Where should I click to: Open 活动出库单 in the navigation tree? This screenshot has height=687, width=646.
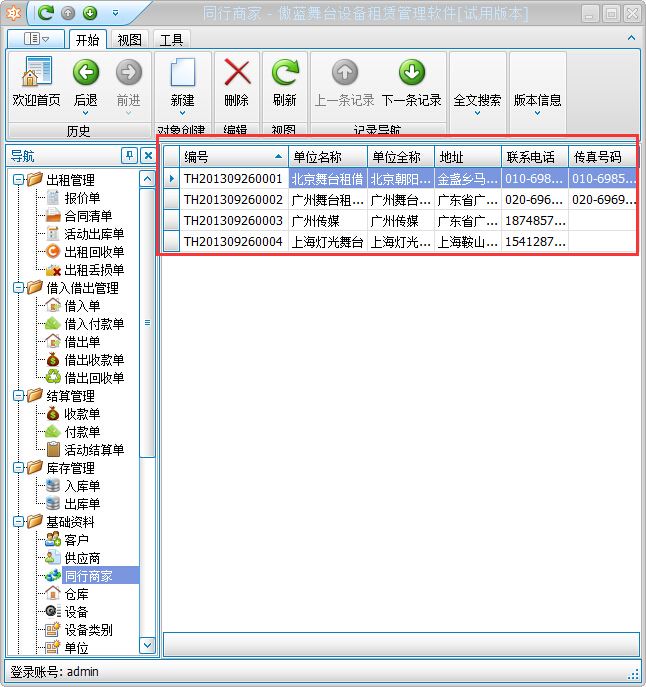click(93, 234)
